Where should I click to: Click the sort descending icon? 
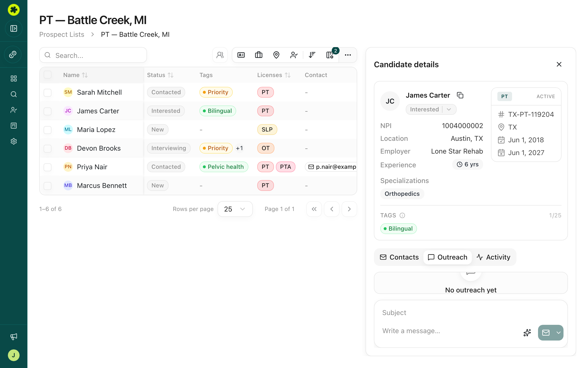(312, 55)
